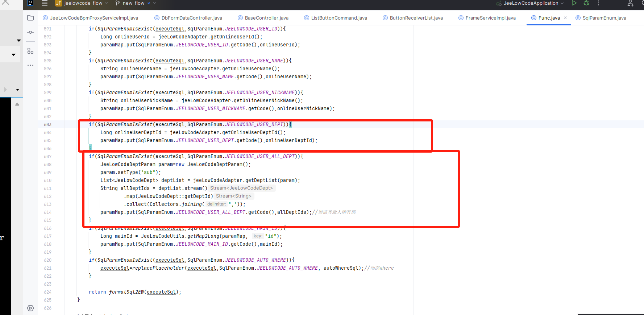The width and height of the screenshot is (644, 315).
Task: Click getOnlineUserName on line 596
Action: pos(247,69)
